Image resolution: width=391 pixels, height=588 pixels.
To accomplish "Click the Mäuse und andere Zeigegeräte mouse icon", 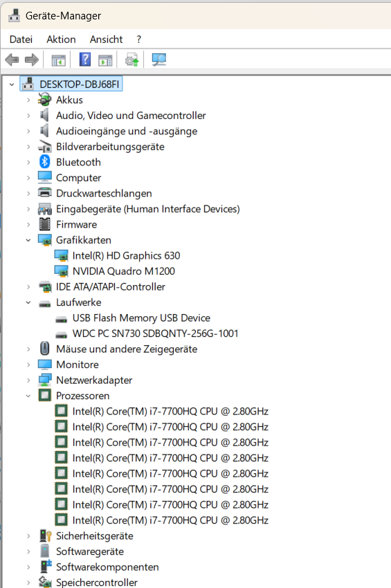I will (45, 349).
